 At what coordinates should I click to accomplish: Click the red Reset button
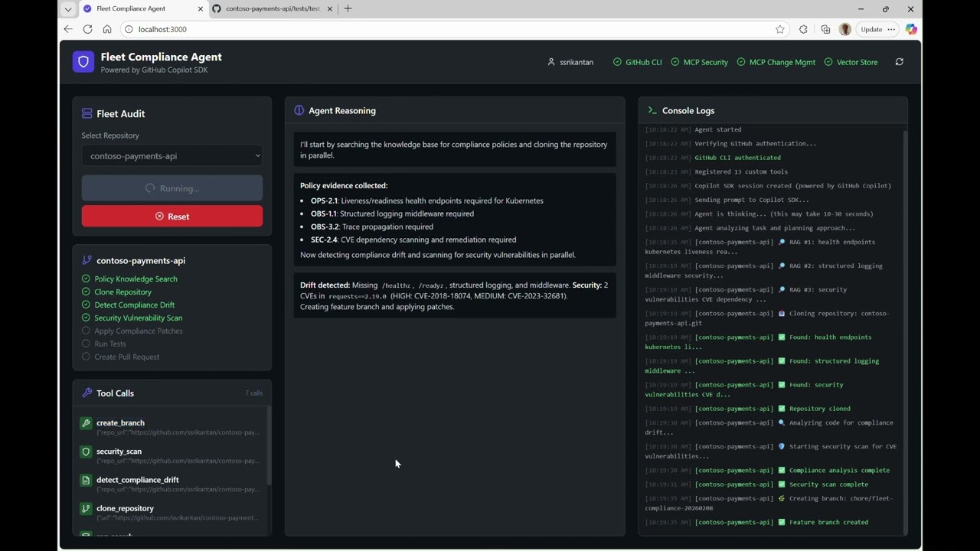coord(172,216)
